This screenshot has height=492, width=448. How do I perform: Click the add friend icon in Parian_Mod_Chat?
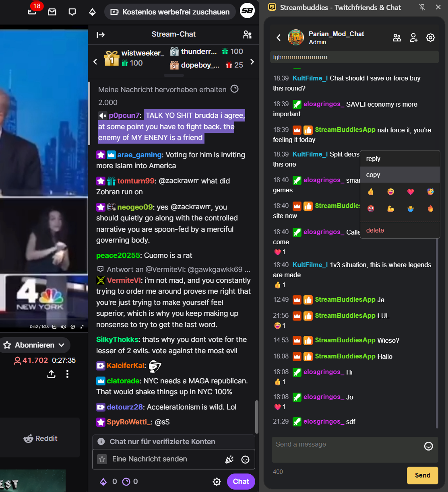pos(414,38)
